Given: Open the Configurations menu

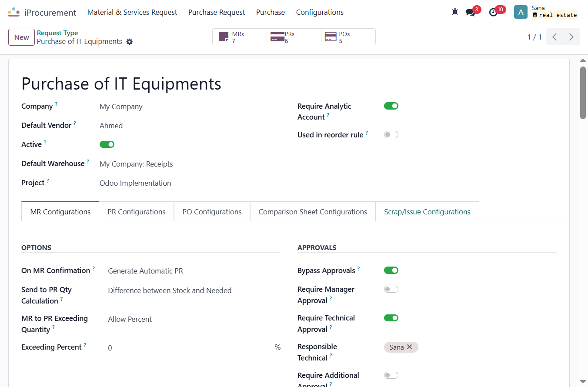Looking at the screenshot, I should [320, 12].
